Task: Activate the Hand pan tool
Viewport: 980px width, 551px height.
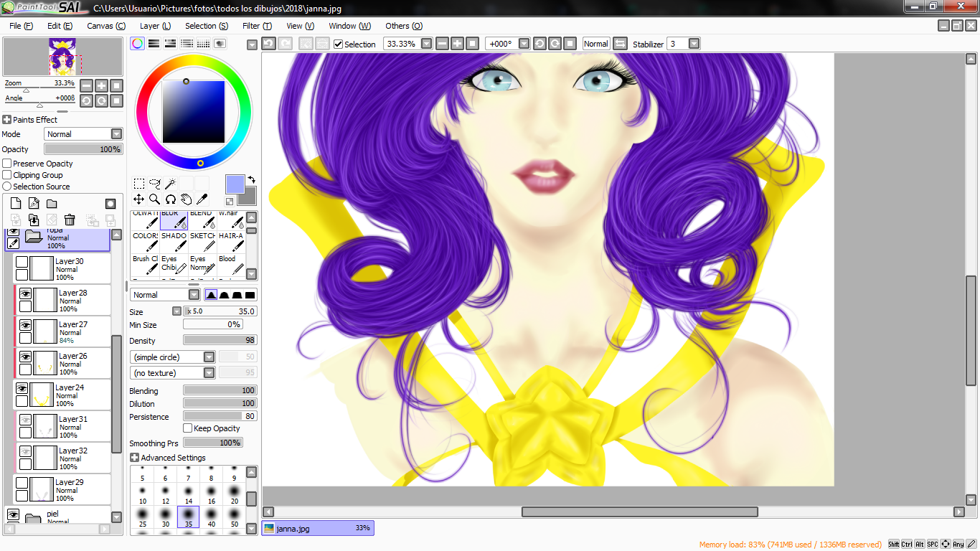Action: (186, 199)
